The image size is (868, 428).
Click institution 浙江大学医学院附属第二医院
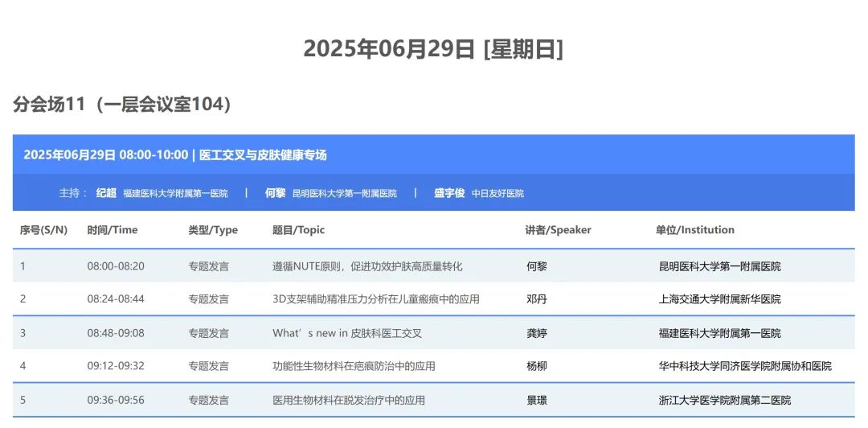tap(725, 400)
